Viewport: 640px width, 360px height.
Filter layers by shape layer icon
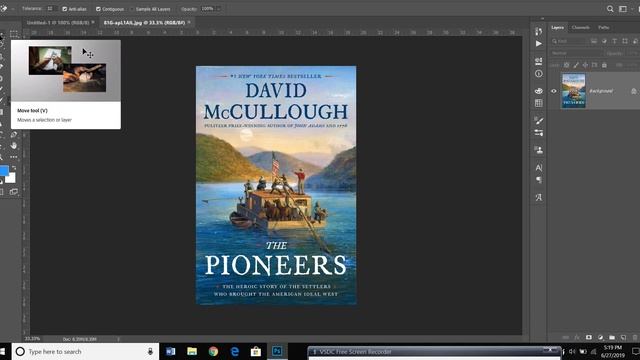click(x=625, y=41)
